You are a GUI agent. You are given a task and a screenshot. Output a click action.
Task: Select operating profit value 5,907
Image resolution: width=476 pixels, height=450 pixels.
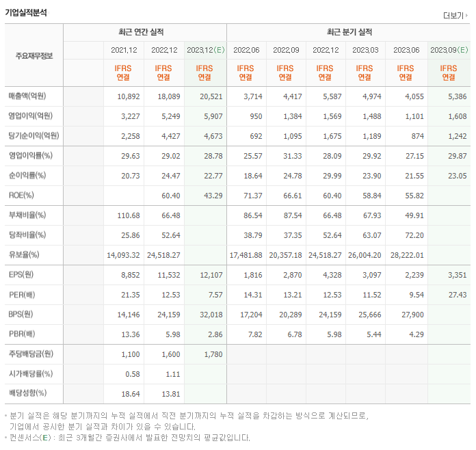click(213, 116)
